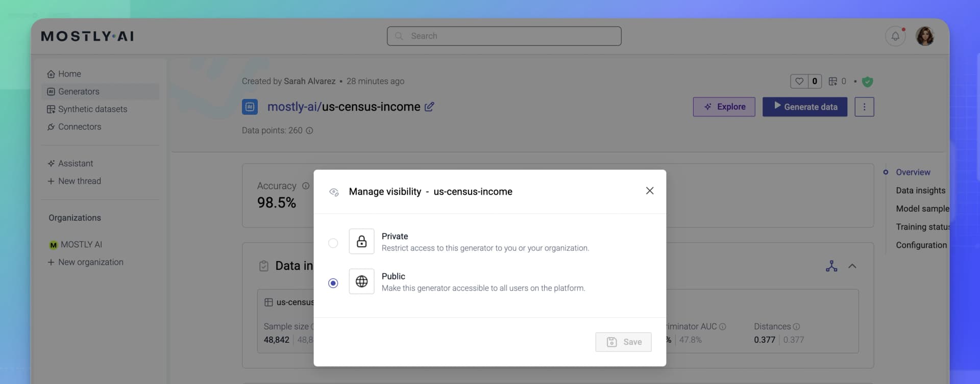Start a New thread
This screenshot has width=980, height=384.
[x=74, y=181]
